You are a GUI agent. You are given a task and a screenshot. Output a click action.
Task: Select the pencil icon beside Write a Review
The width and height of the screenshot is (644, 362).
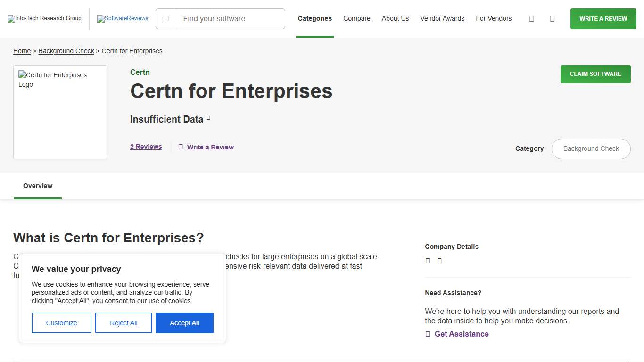pos(181,147)
